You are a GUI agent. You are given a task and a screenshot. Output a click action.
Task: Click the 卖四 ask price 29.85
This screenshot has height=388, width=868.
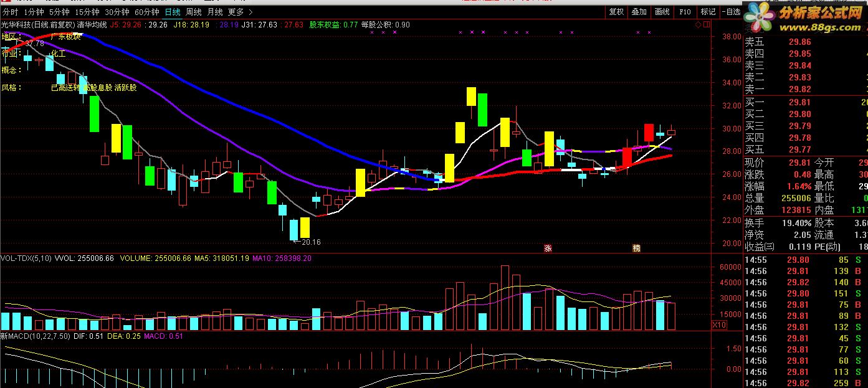[x=800, y=54]
